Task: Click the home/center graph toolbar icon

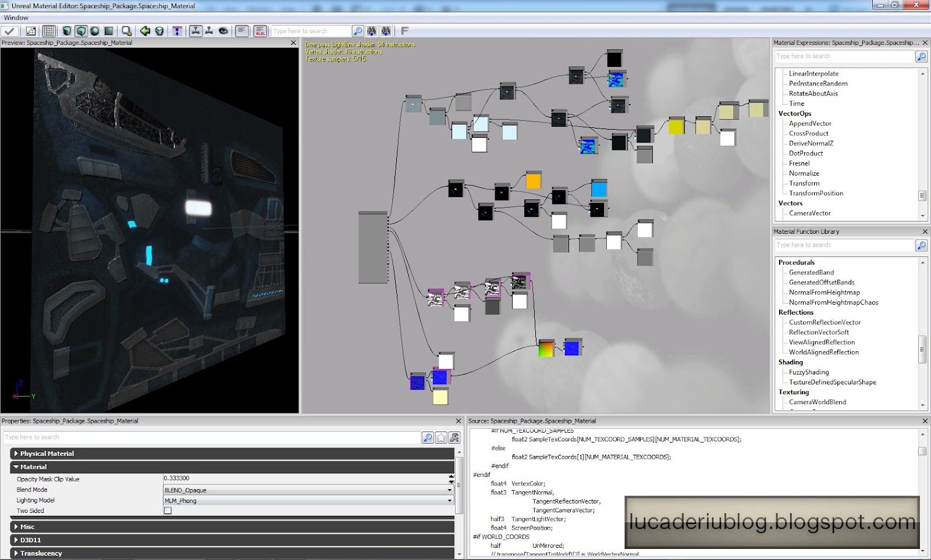Action: 31,31
